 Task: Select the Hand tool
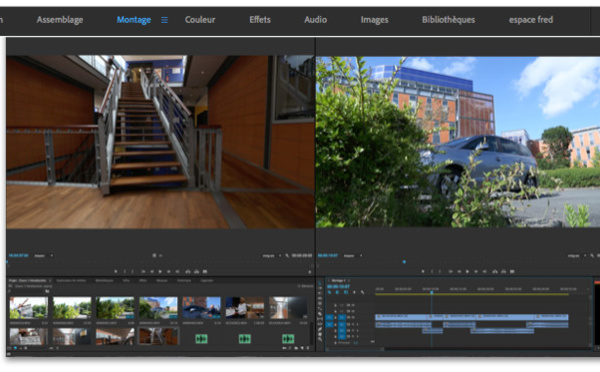point(320,334)
